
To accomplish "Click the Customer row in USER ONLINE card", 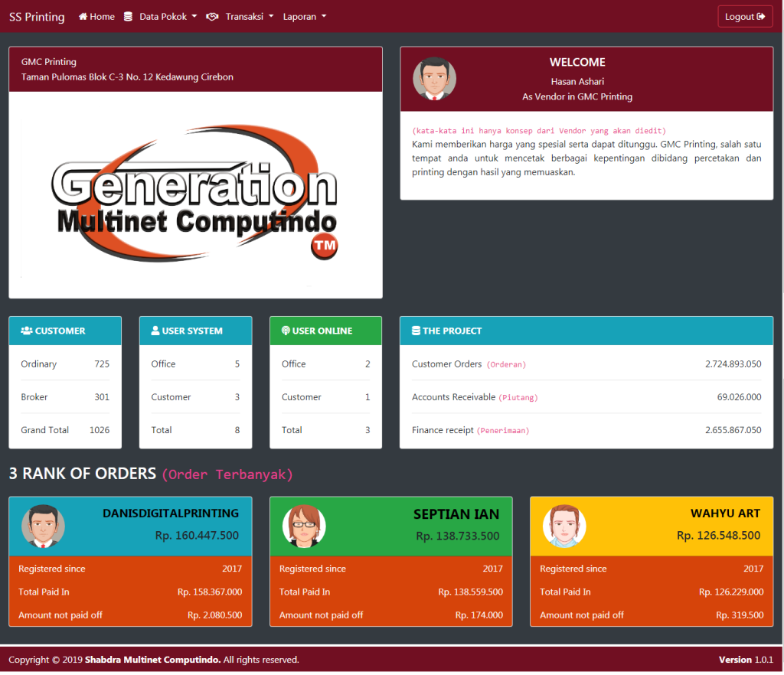I will [x=325, y=396].
